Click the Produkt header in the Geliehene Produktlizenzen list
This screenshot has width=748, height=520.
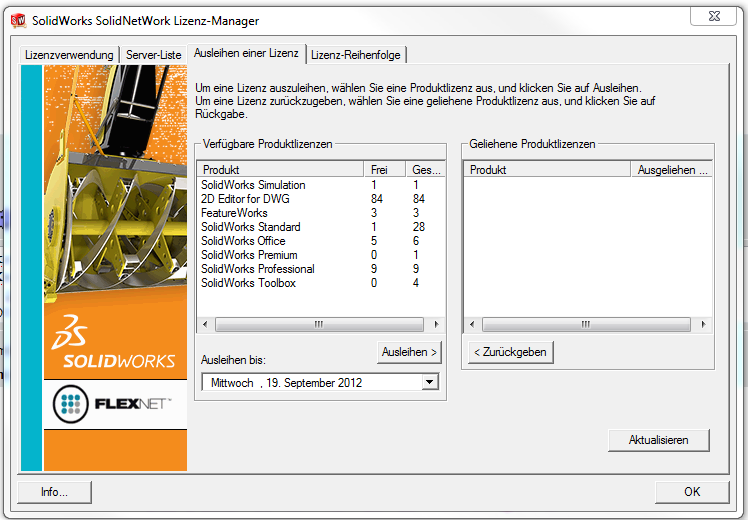pyautogui.click(x=547, y=169)
